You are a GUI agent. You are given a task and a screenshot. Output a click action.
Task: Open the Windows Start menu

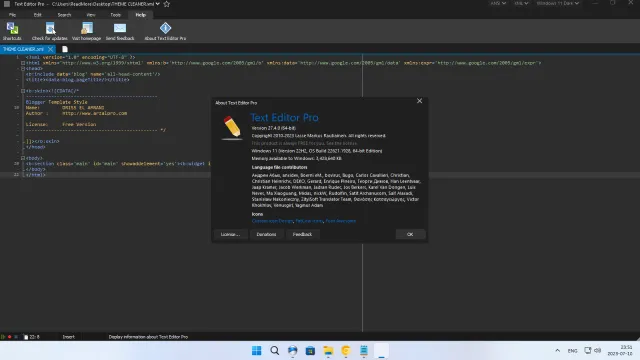[257, 351]
